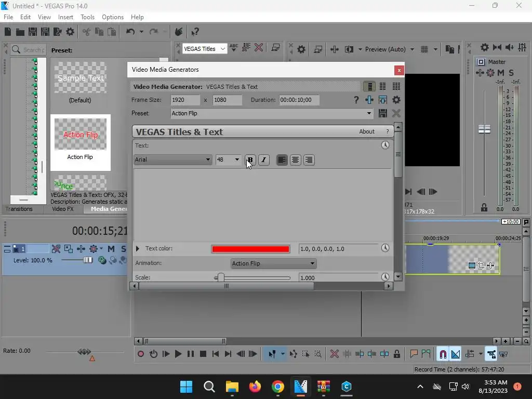Click the Pause button in transport bar
The image size is (532, 399).
pos(191,354)
